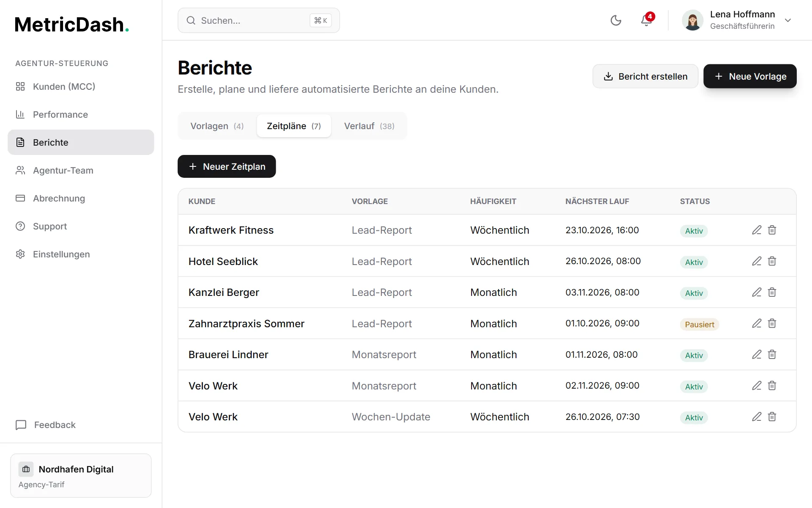Edit Velo Werk Wochen-Update schedule
Screen dimensions: 812x508
(x=757, y=417)
